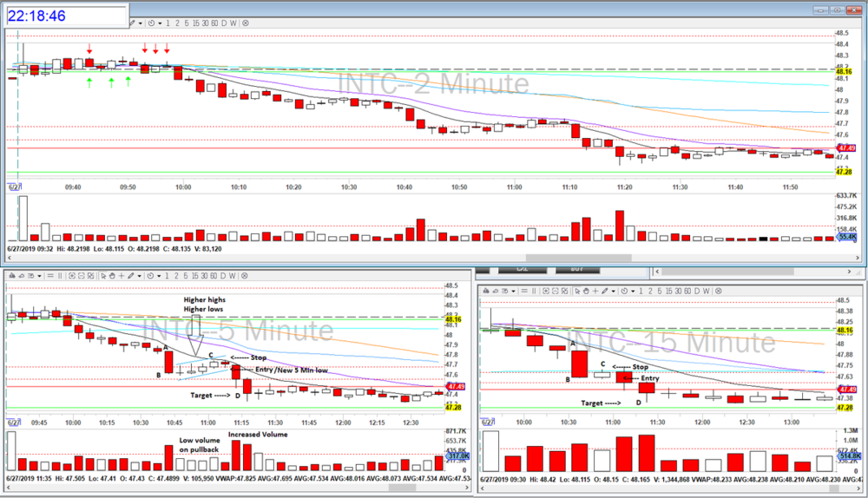Click the circled X icon in the 2-minute chart toolbar
Image resolution: width=868 pixels, height=498 pixels.
coord(246,23)
